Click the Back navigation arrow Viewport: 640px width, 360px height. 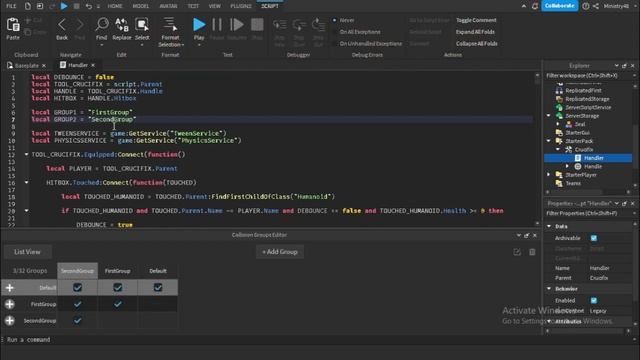62,25
